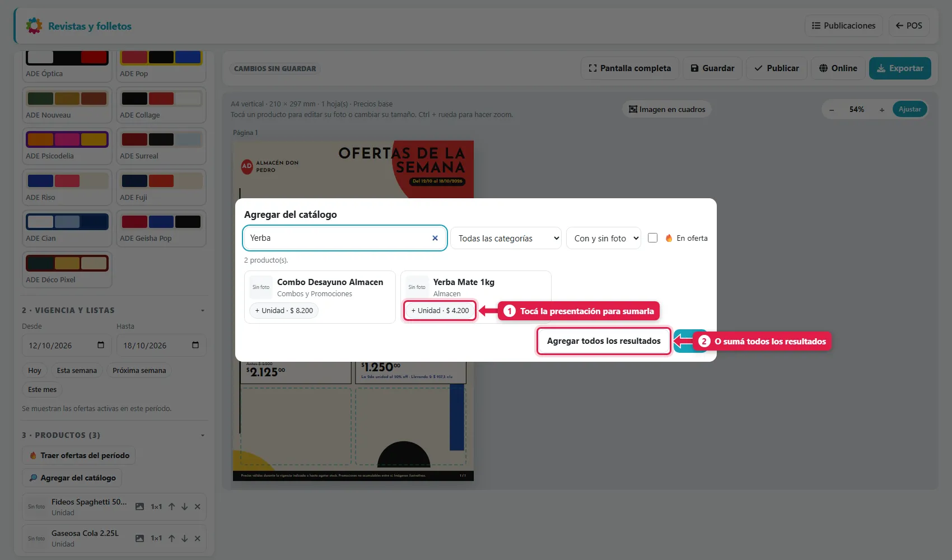This screenshot has width=952, height=560.
Task: Choose the ADE Déco Pixel palette
Action: [x=67, y=270]
